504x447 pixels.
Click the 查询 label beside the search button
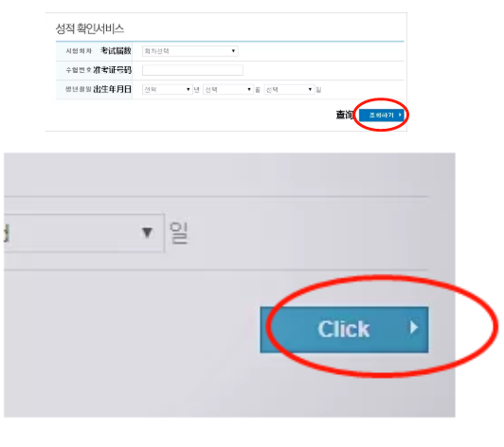click(345, 115)
